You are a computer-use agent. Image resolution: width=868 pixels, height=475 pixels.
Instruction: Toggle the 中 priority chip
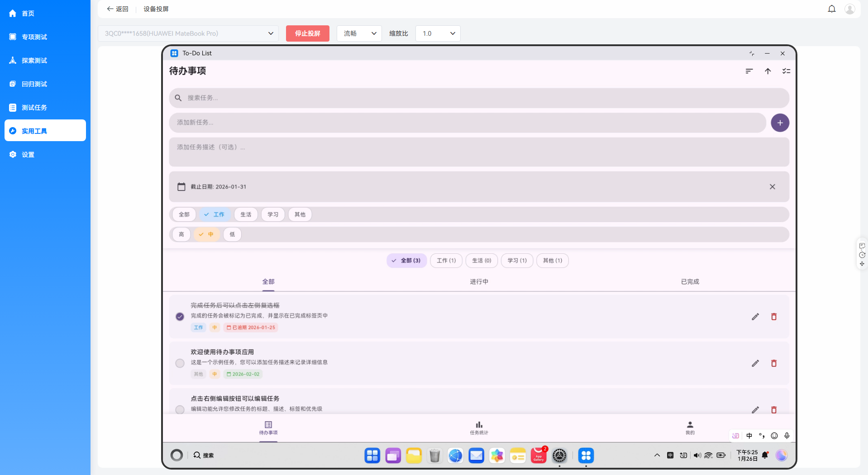coord(206,234)
